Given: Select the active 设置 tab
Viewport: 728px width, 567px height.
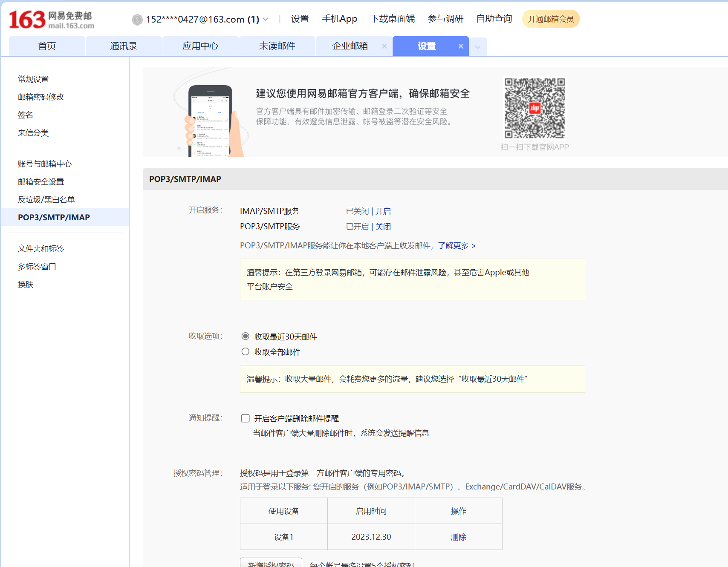Looking at the screenshot, I should [427, 46].
